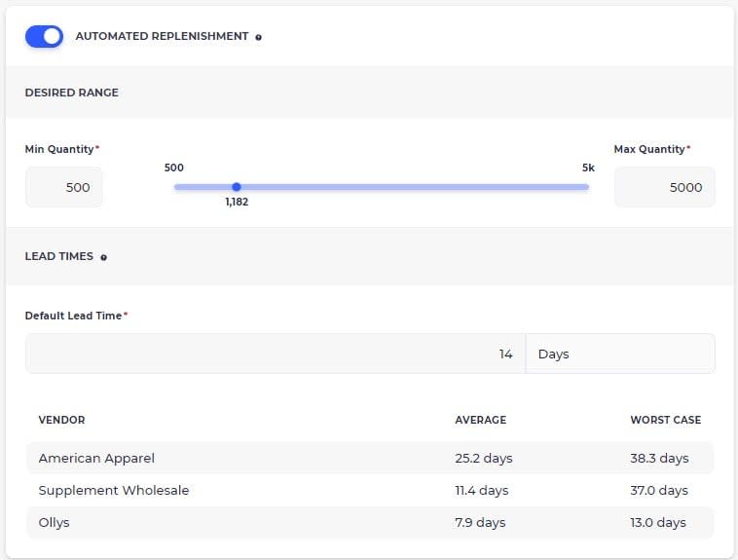738x560 pixels.
Task: Open Automated Replenishment info tooltip icon
Action: (258, 37)
